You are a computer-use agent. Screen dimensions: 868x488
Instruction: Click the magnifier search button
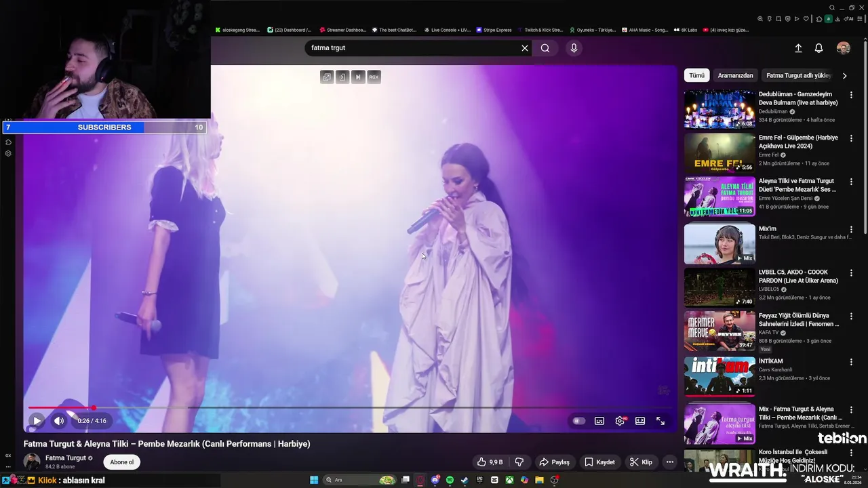pyautogui.click(x=545, y=48)
